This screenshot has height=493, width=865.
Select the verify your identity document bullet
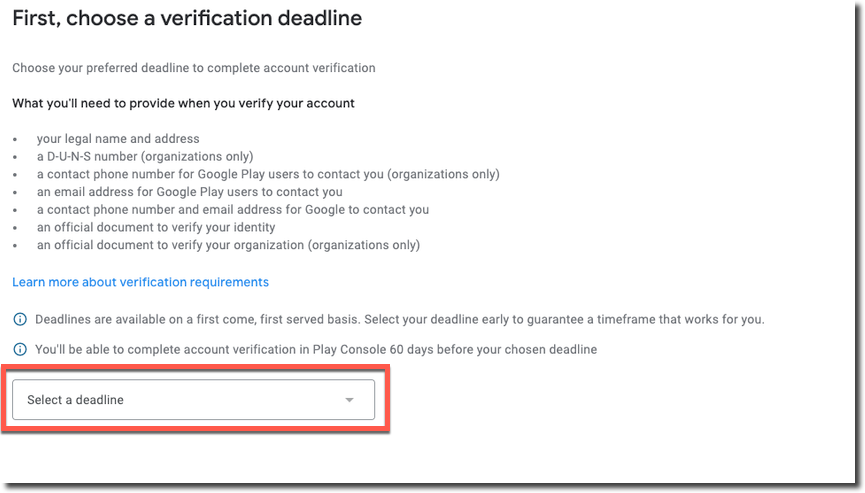[156, 227]
